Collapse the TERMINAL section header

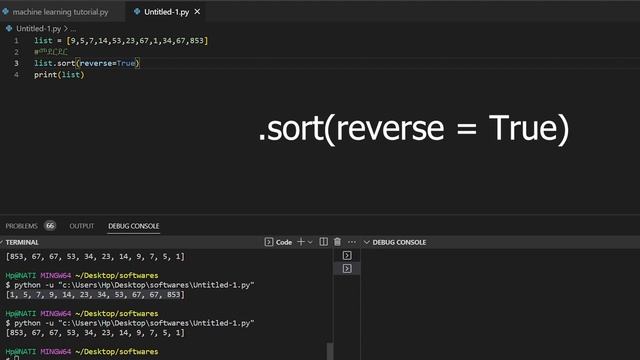pos(22,242)
